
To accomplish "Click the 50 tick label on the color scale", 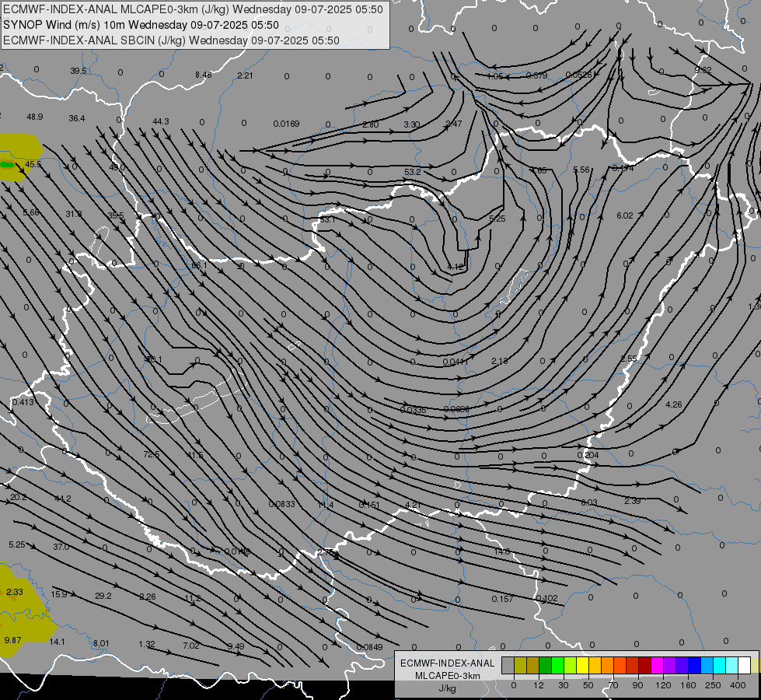I will click(588, 685).
